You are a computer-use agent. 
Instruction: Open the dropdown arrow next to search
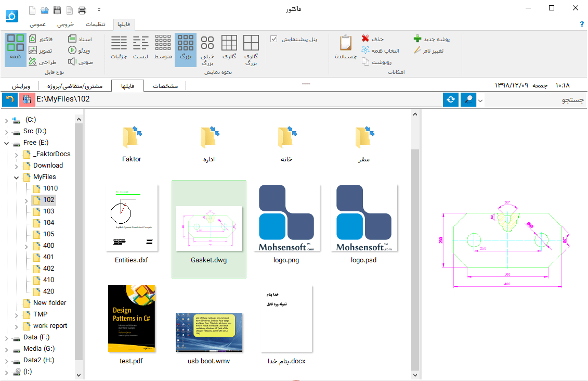coord(480,100)
